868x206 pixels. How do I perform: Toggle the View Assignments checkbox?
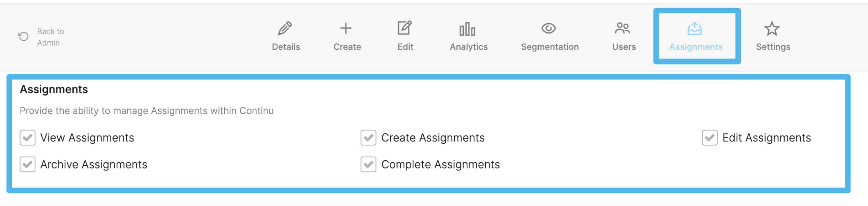[28, 138]
